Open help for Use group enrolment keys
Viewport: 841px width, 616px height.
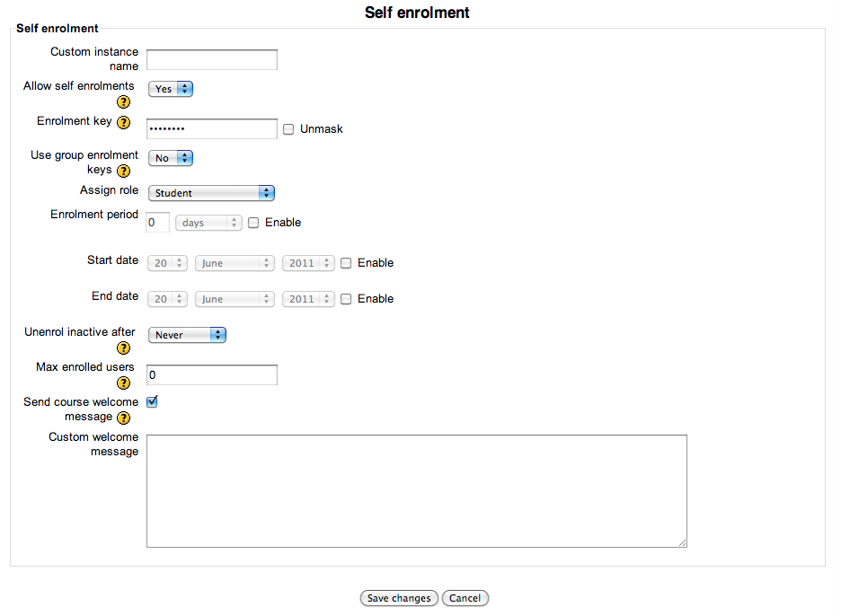coord(123,171)
